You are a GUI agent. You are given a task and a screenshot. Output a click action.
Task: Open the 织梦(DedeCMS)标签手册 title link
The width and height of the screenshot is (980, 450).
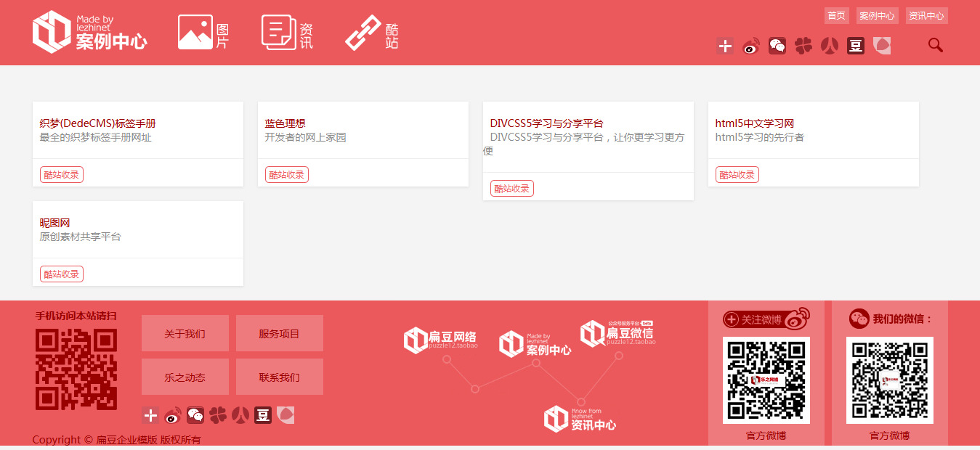pos(98,123)
